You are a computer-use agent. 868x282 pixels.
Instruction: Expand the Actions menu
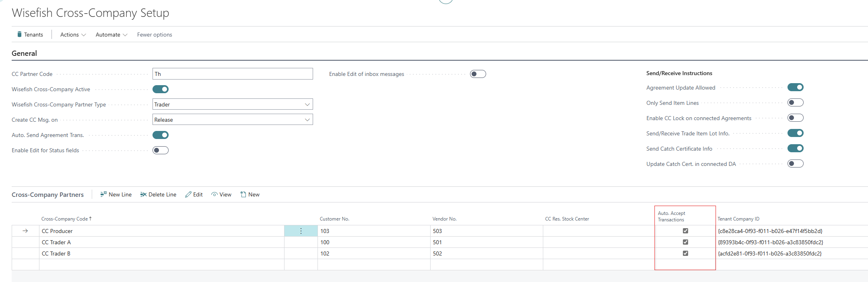[73, 35]
